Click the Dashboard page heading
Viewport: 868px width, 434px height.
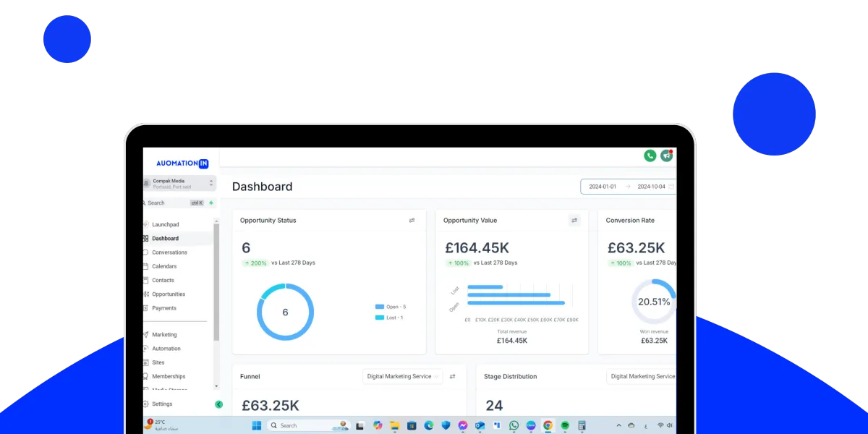click(262, 187)
